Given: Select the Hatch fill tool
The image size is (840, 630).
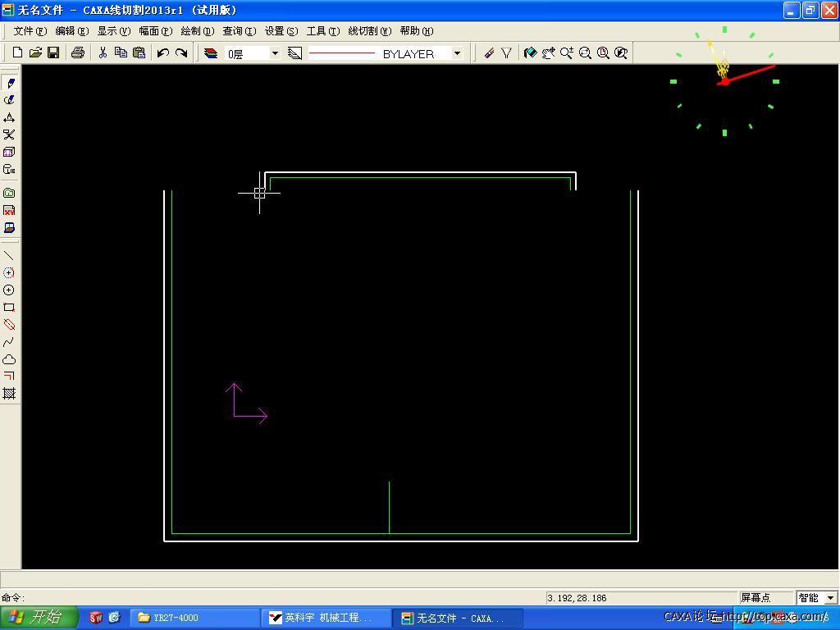Looking at the screenshot, I should (9, 394).
